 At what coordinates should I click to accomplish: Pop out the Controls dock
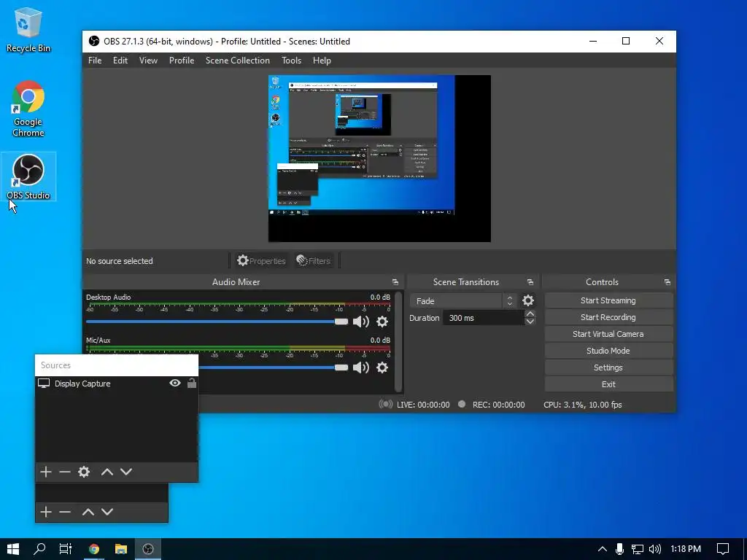point(667,282)
